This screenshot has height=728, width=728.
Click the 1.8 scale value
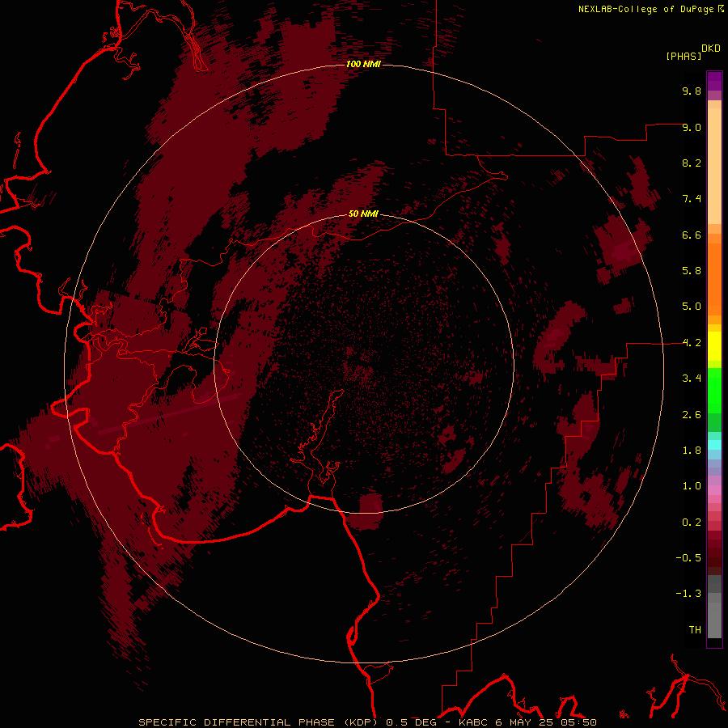click(692, 451)
